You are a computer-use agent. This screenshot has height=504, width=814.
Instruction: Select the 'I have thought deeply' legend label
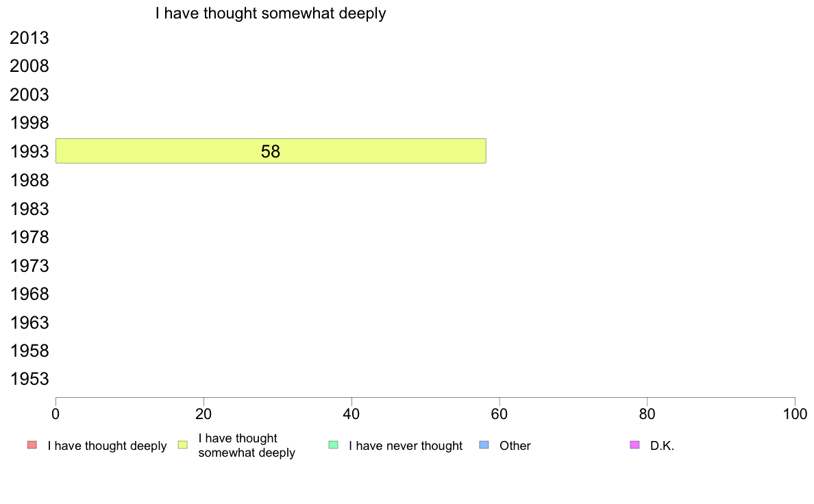(x=107, y=446)
